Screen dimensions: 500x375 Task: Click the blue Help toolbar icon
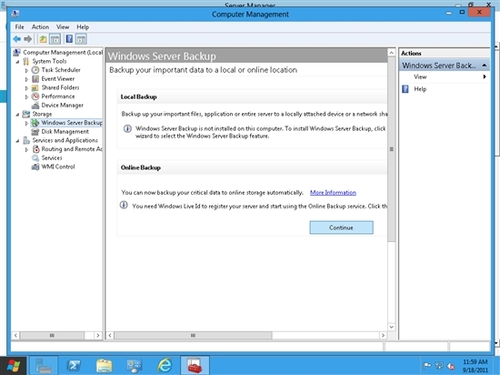(x=69, y=39)
